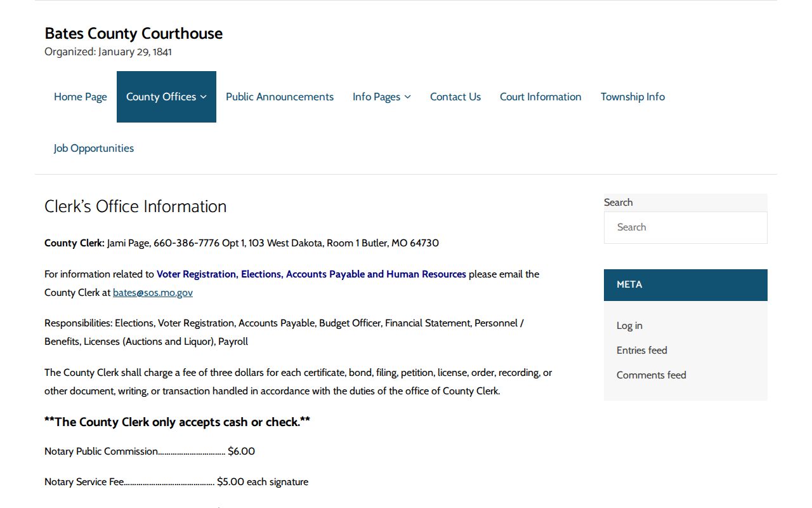Click the Search label above the search box
This screenshot has height=508, width=812.
[619, 203]
